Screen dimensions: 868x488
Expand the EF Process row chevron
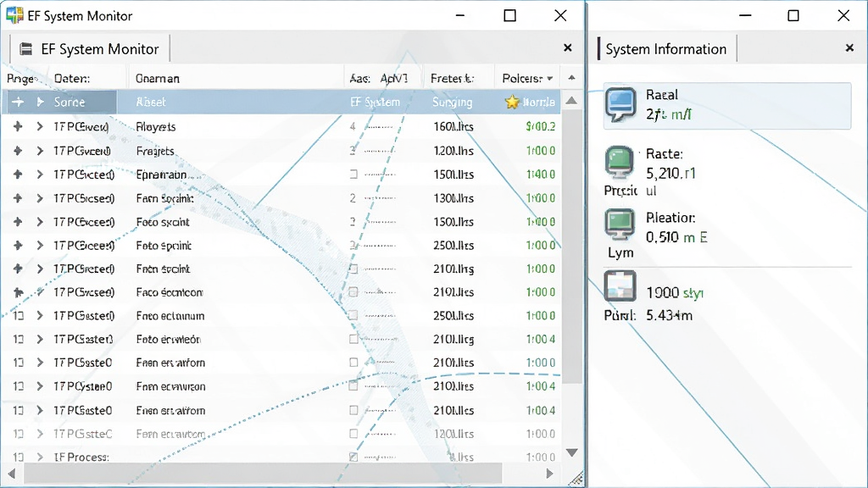pyautogui.click(x=40, y=457)
